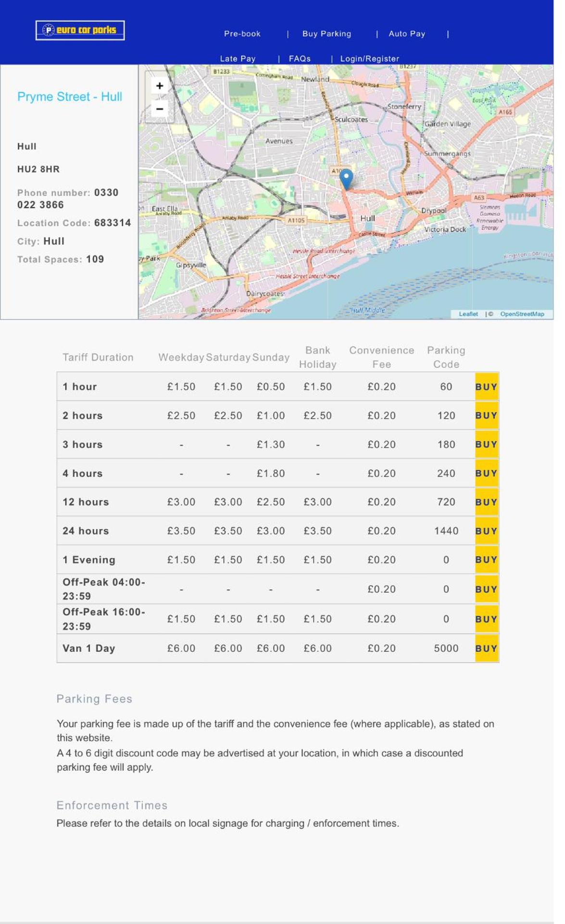Open the Pre-book menu item

coord(242,34)
